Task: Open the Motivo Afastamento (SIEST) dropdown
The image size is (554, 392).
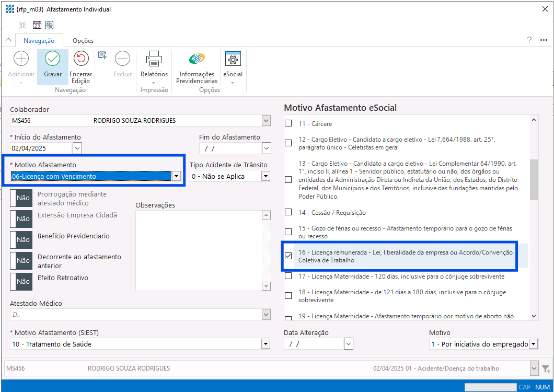Action: coord(266,344)
